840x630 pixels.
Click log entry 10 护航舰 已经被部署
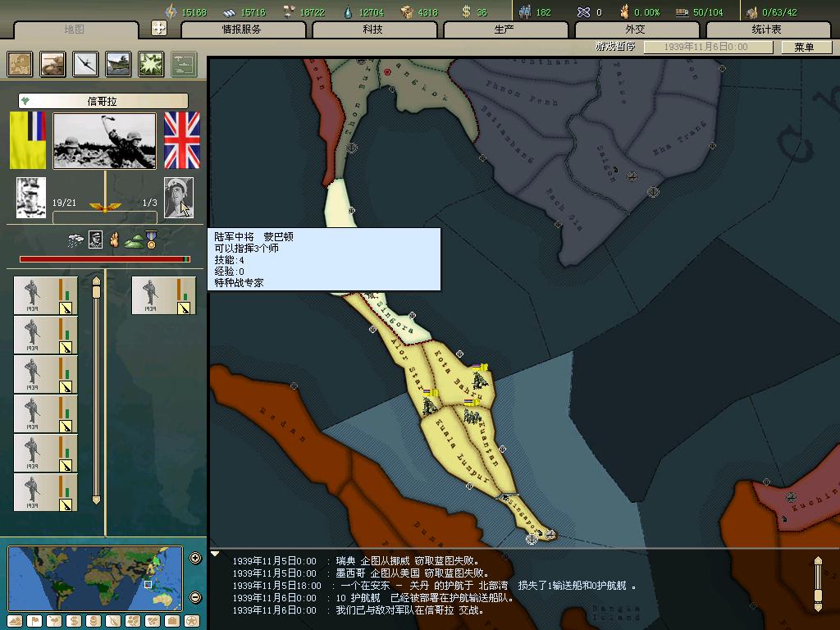(424, 598)
